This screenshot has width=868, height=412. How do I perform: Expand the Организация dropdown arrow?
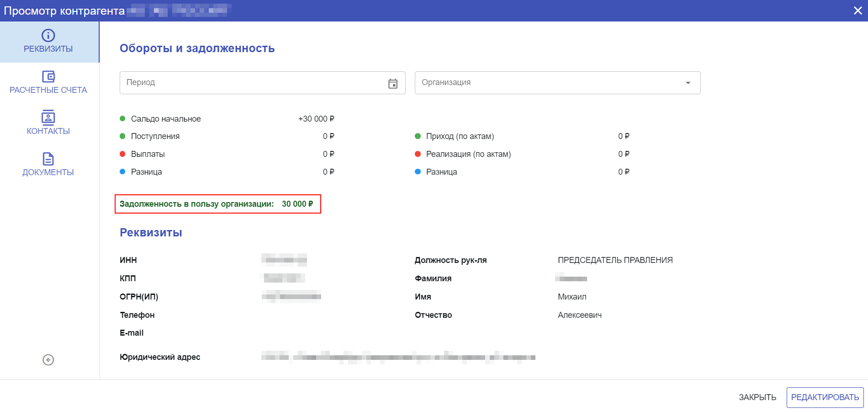(688, 83)
